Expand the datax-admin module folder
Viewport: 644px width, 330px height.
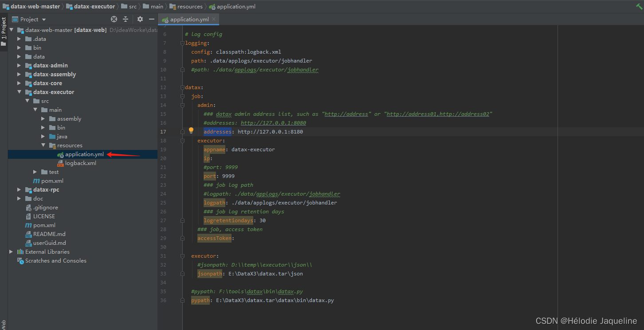pos(19,66)
